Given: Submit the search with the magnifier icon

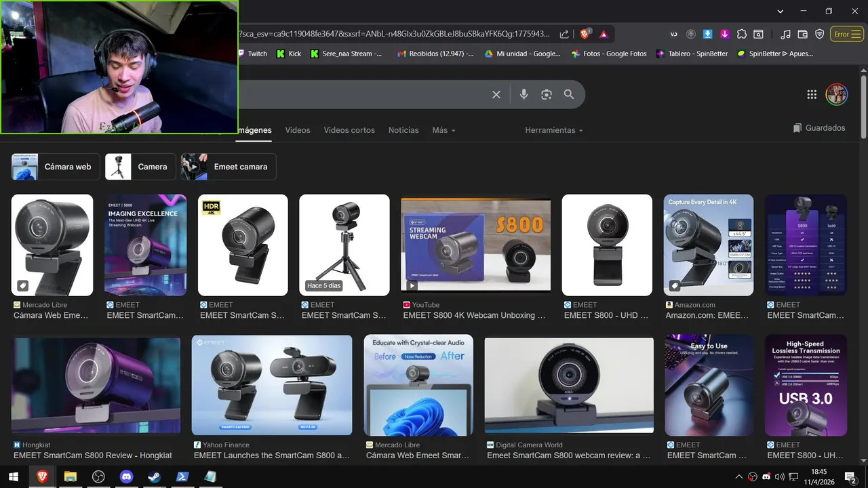Looking at the screenshot, I should tap(569, 95).
